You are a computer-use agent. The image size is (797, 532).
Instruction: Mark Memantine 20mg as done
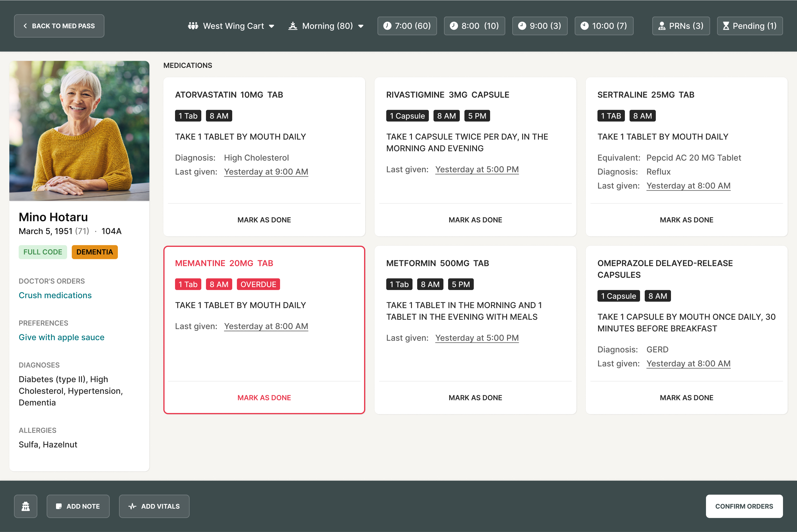pyautogui.click(x=264, y=397)
